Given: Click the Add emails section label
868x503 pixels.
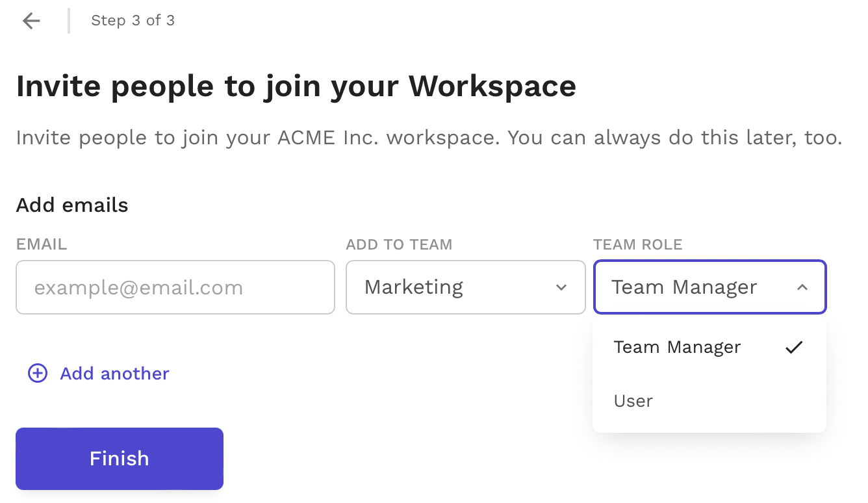Looking at the screenshot, I should click(72, 205).
